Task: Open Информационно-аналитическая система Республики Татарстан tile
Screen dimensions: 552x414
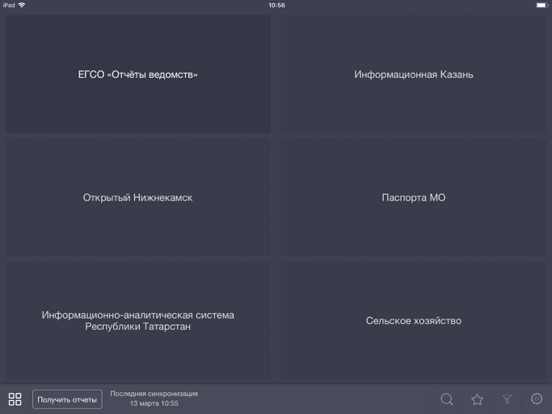Action: click(138, 320)
